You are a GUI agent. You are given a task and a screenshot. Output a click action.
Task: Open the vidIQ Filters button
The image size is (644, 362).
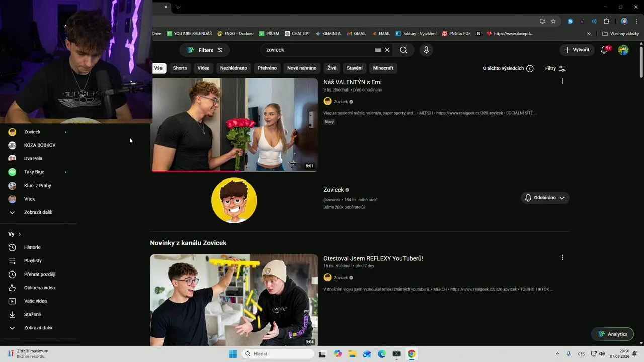coord(205,50)
